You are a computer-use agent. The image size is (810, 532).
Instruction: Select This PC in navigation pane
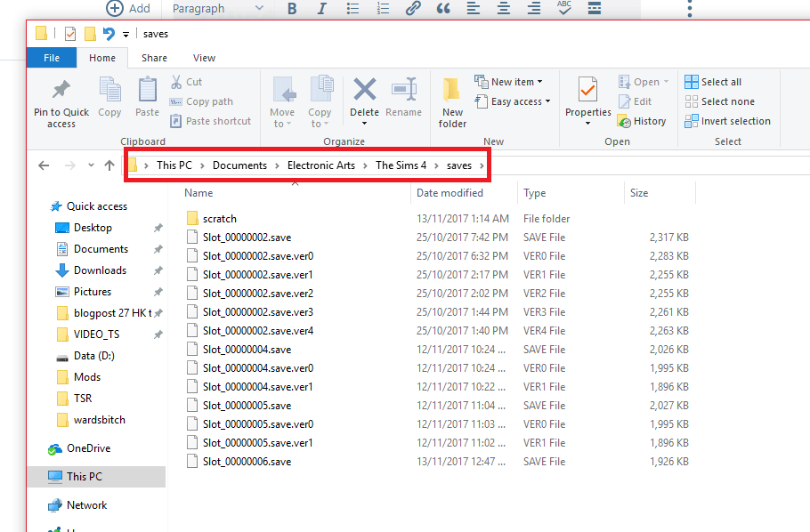pyautogui.click(x=84, y=477)
